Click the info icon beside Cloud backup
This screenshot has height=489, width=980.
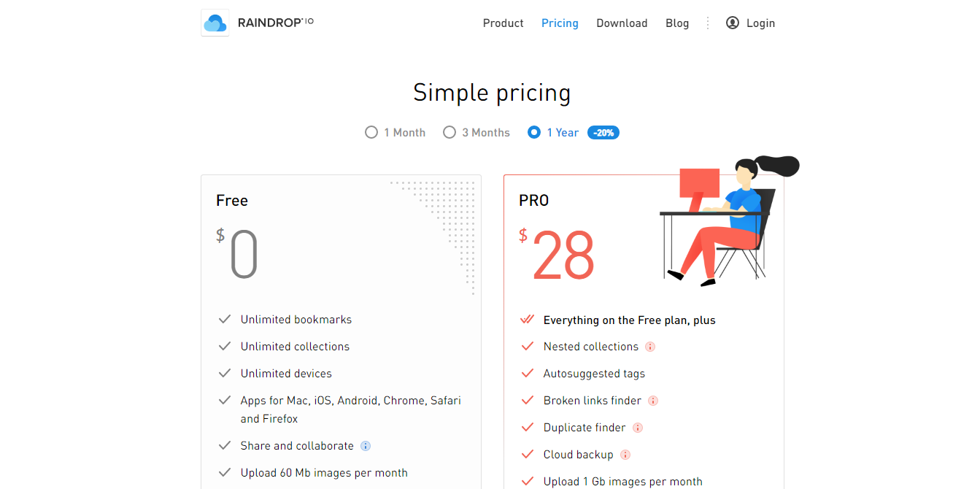pos(625,455)
